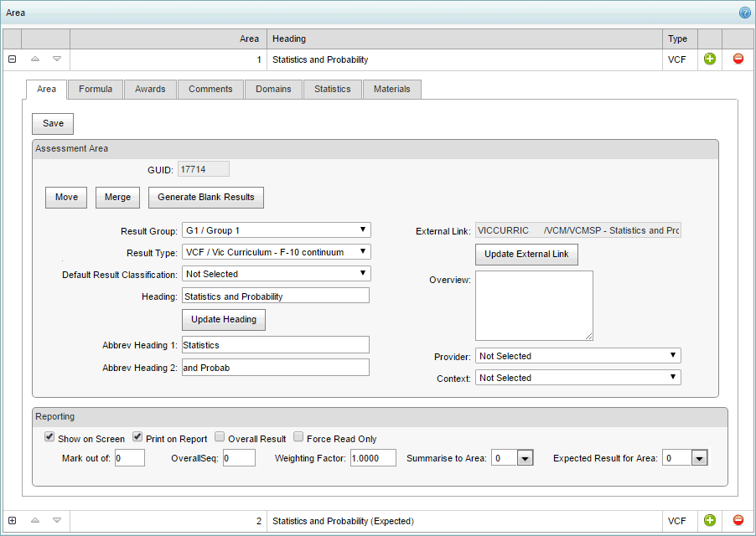Delete the Statistics and Probability row

point(738,59)
